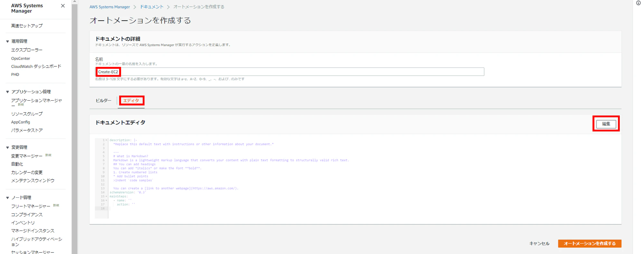Switch to the エディタ tab

click(131, 101)
